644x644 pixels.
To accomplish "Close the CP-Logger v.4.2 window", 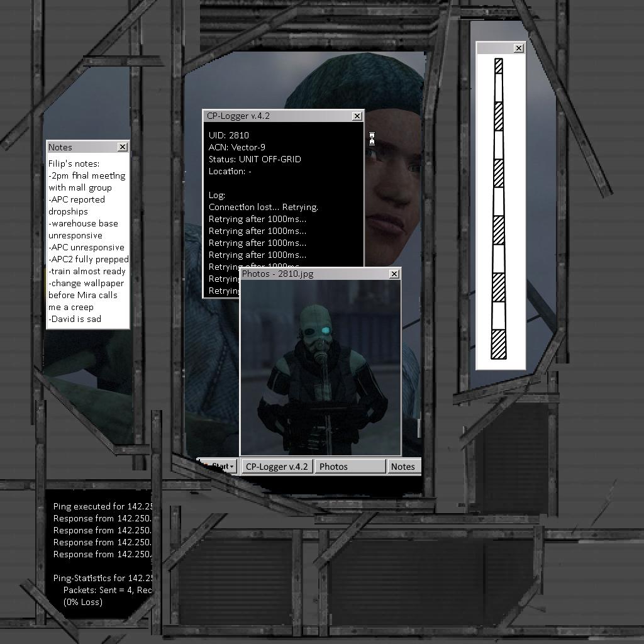I will tap(357, 116).
